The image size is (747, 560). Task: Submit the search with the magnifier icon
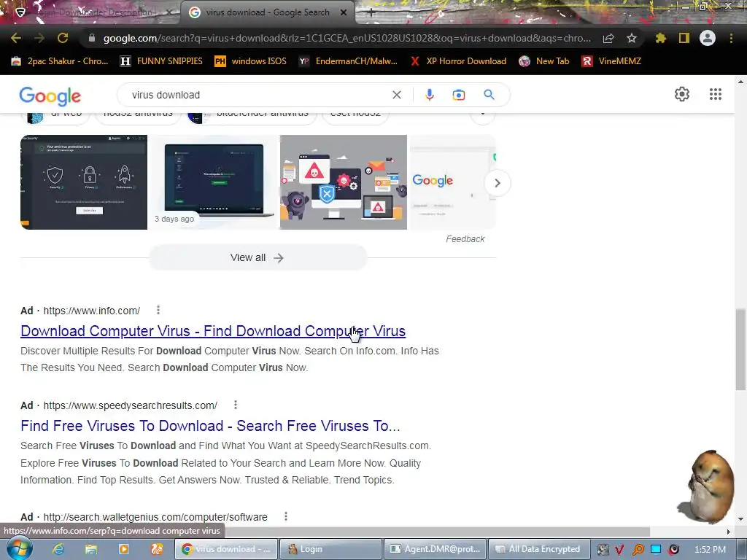tap(489, 95)
